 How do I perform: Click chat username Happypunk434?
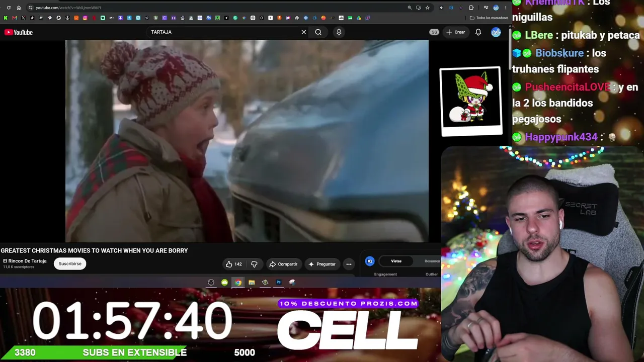click(561, 137)
